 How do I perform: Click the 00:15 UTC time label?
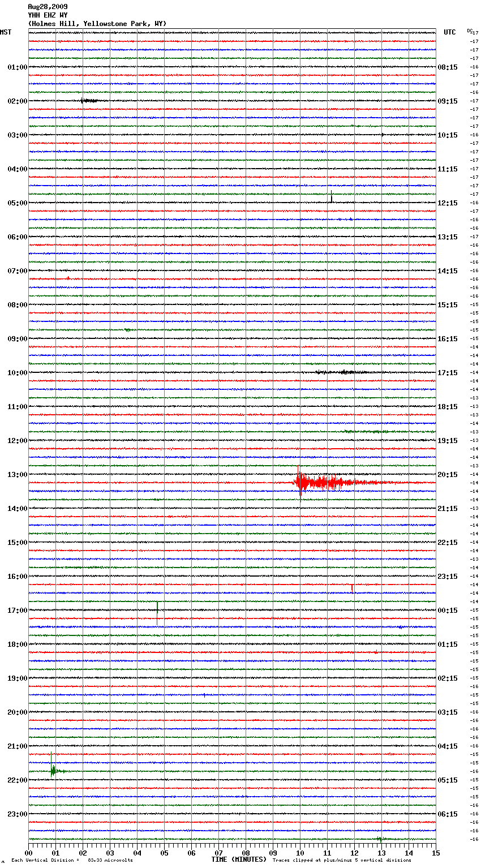pos(448,611)
